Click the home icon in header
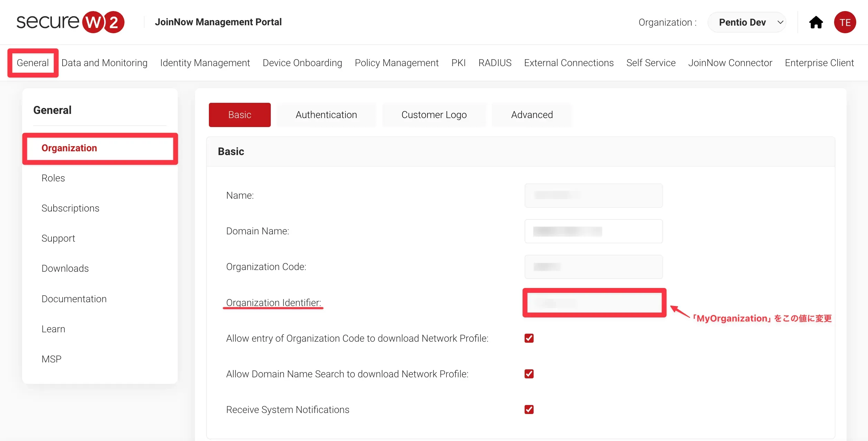 click(x=816, y=22)
